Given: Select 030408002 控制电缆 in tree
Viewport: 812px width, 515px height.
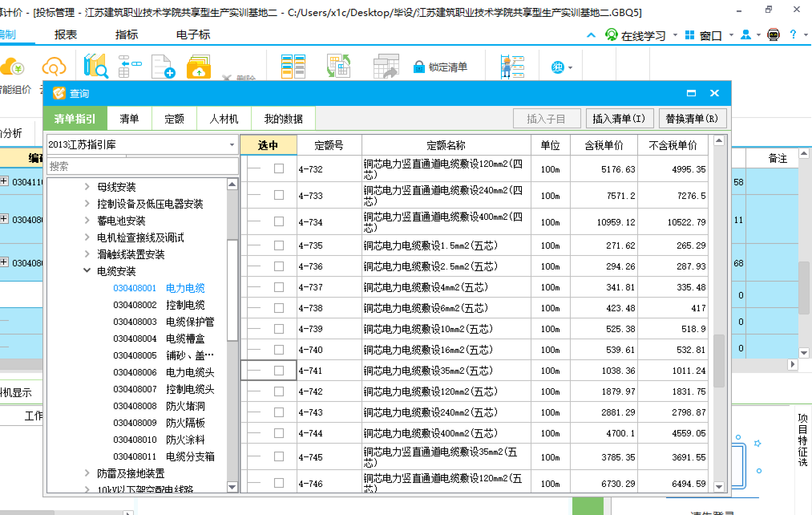Looking at the screenshot, I should [159, 305].
